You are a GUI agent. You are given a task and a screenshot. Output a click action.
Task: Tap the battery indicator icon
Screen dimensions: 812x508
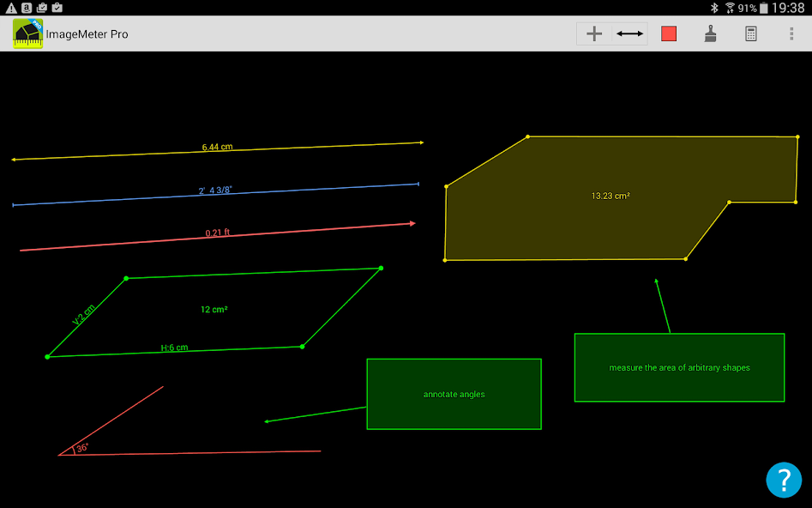(x=763, y=8)
